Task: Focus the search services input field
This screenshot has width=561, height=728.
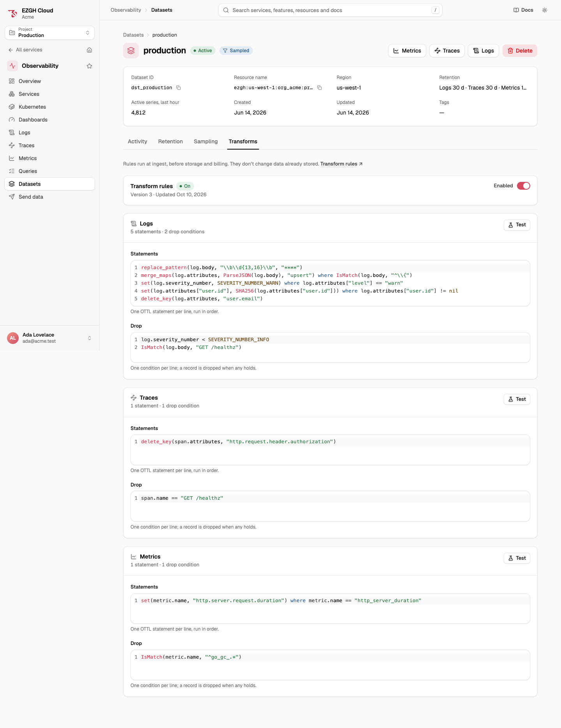Action: click(x=330, y=10)
